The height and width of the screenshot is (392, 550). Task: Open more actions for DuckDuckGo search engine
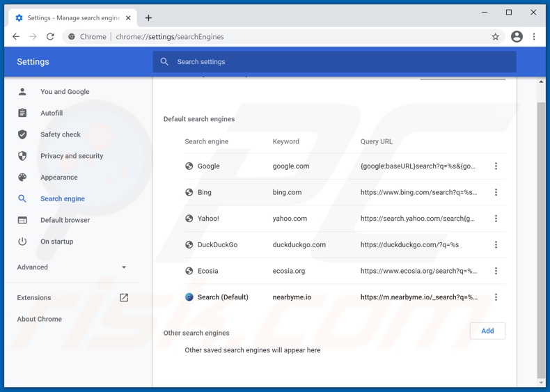click(x=496, y=244)
